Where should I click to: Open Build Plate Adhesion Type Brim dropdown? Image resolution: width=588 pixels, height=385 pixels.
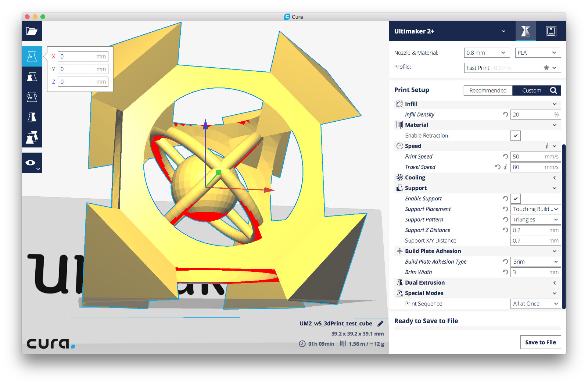point(535,261)
